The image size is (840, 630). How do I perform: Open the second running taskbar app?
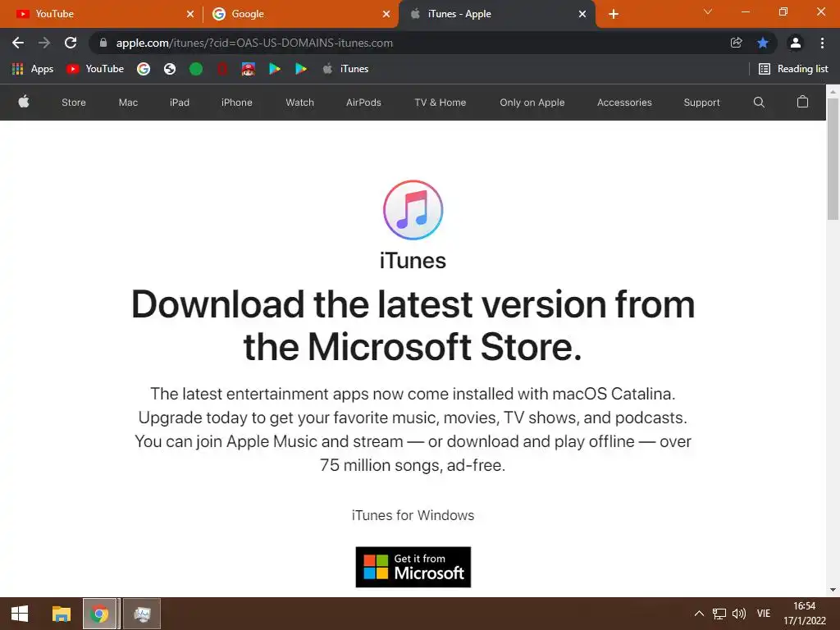pyautogui.click(x=142, y=614)
